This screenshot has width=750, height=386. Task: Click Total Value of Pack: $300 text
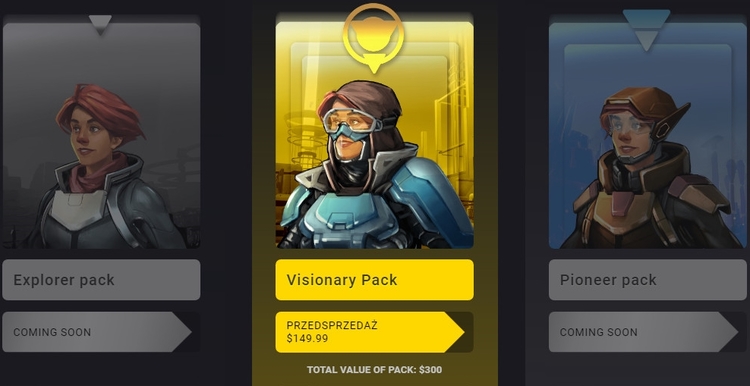click(375, 370)
